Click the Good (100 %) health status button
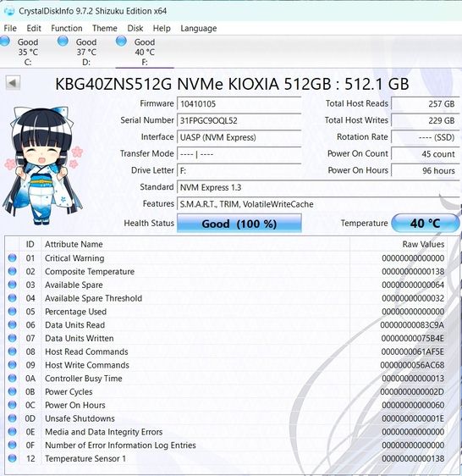The height and width of the screenshot is (476, 462). coord(239,224)
